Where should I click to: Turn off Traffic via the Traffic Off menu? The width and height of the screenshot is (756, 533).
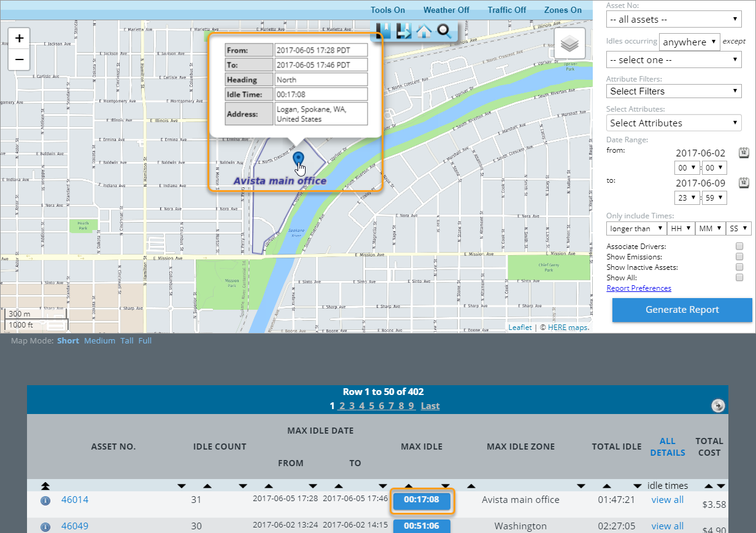(x=506, y=10)
